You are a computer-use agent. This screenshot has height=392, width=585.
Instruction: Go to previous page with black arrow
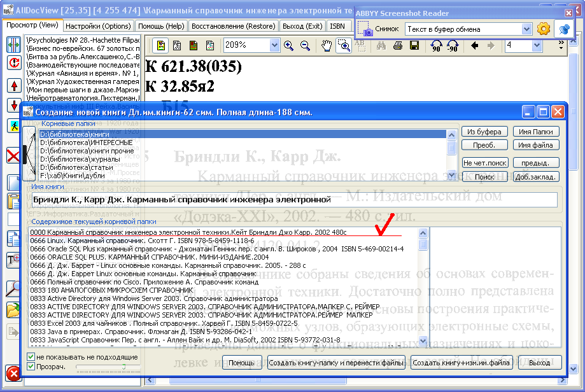(474, 46)
